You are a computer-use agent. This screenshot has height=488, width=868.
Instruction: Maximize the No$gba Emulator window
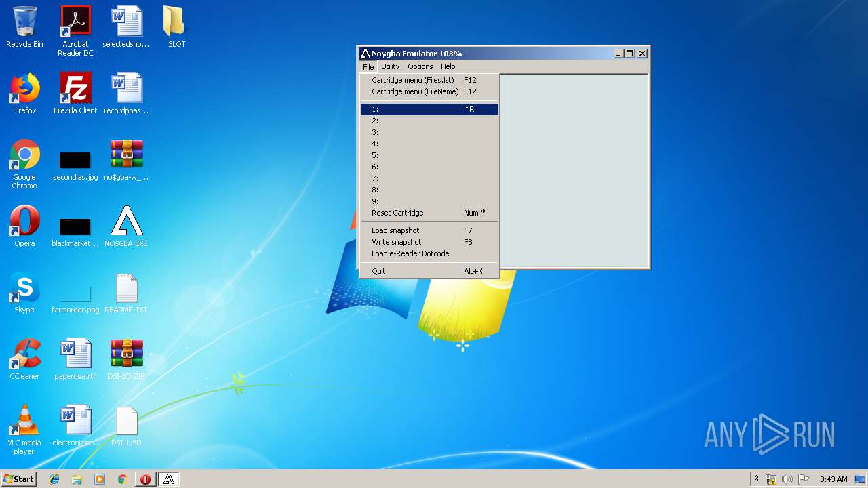(630, 54)
